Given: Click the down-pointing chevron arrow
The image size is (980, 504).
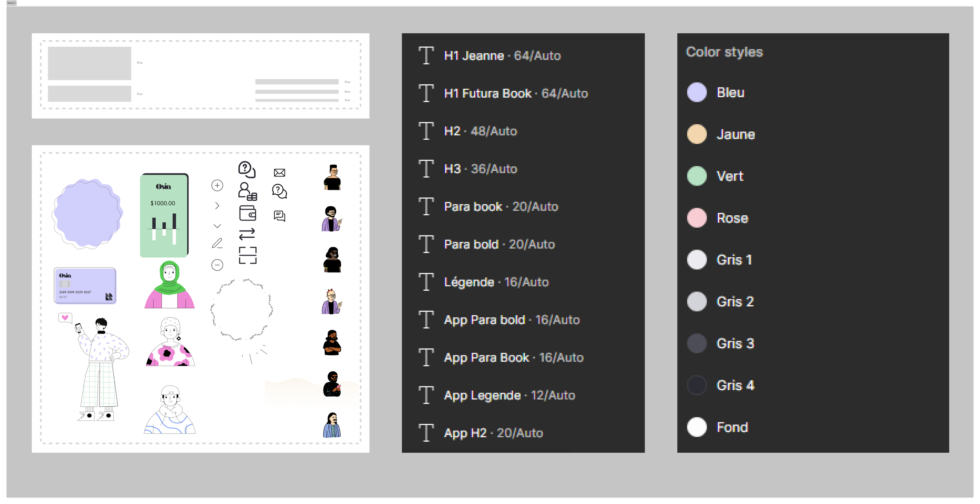Looking at the screenshot, I should coord(217,226).
